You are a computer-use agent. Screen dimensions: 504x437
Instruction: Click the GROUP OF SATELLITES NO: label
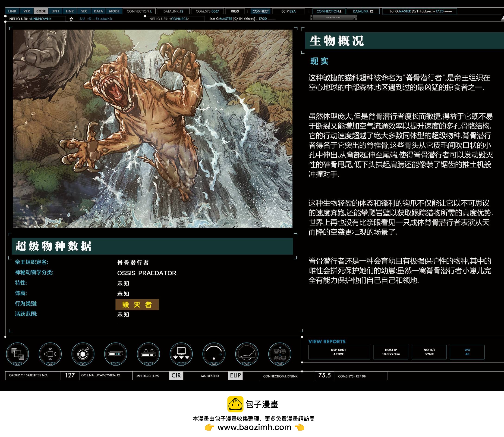pos(28,375)
